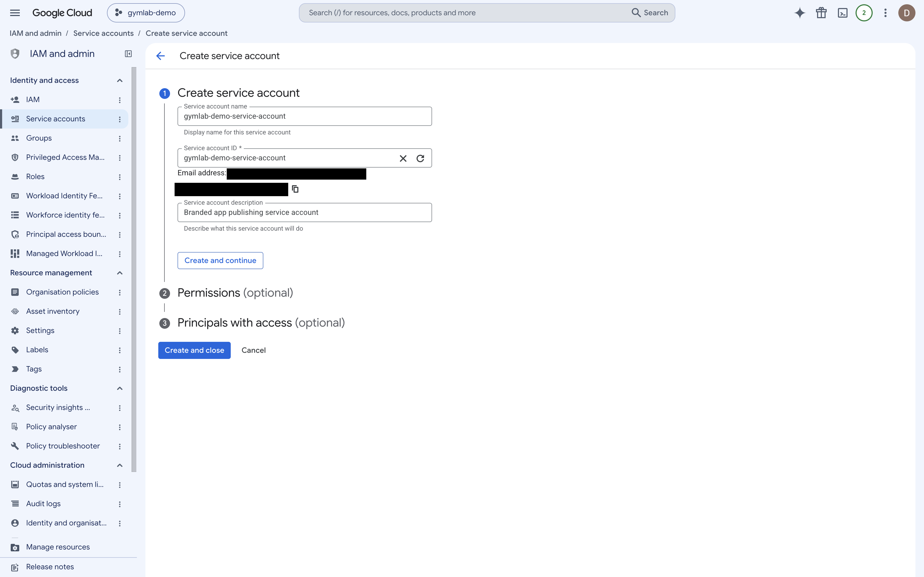
Task: Open more options for Organisation policies item
Action: 120,292
